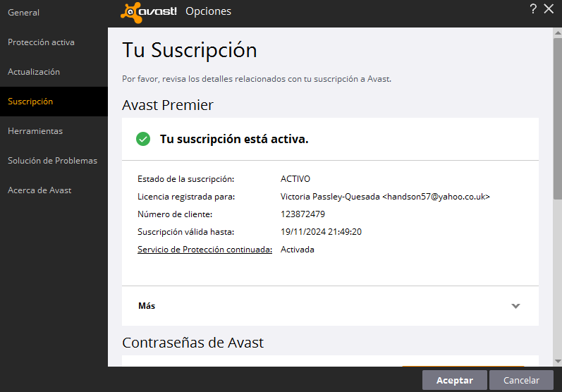The height and width of the screenshot is (392, 562).
Task: Click the registered license email handson57@yahoo.co.uk
Action: (436, 197)
